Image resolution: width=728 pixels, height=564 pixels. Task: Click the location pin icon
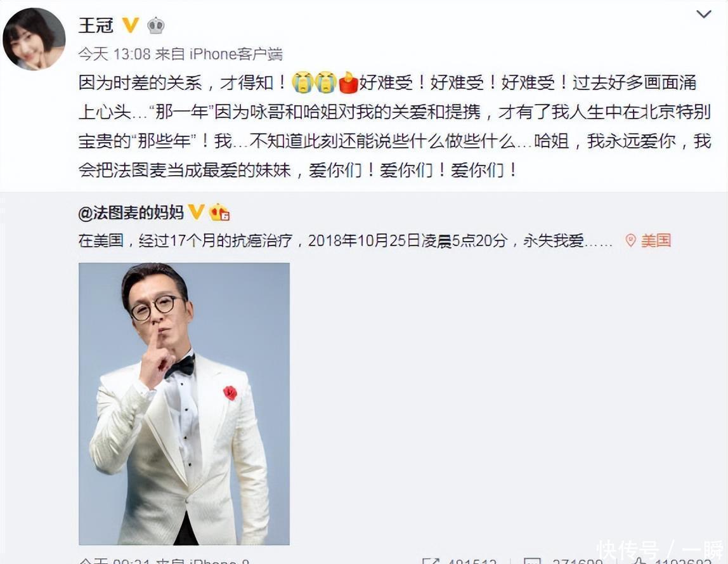point(630,240)
